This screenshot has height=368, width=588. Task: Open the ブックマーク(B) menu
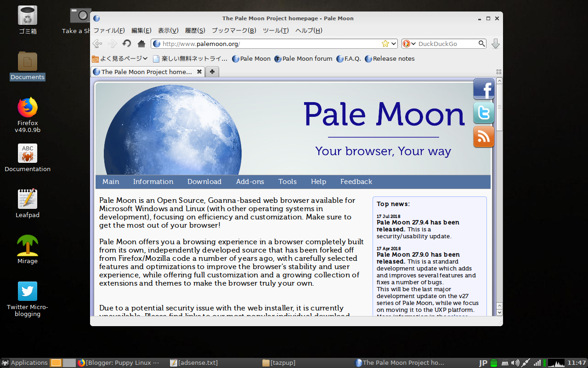(234, 30)
